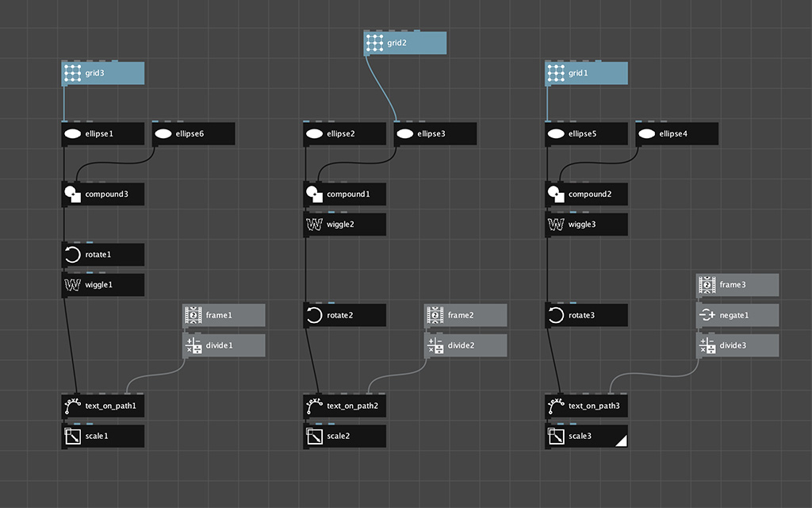Select the rotate1 node label
The image size is (812, 508).
coord(98,255)
